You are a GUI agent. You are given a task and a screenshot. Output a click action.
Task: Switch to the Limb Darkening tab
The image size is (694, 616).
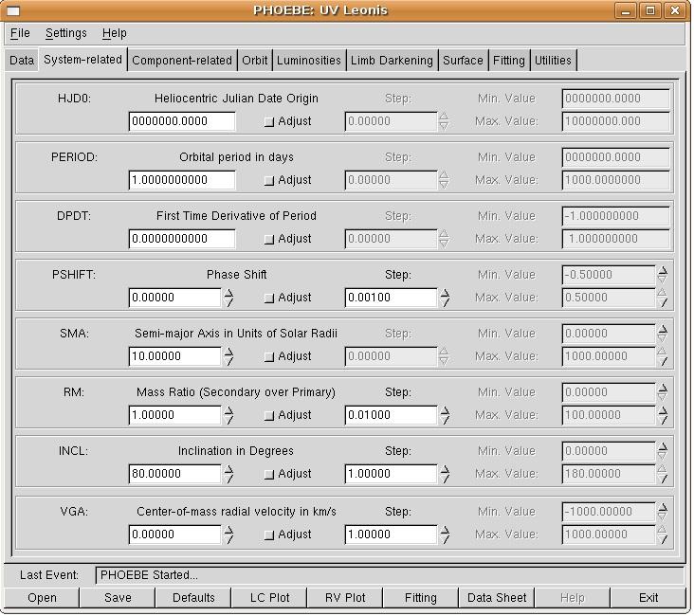(x=392, y=61)
